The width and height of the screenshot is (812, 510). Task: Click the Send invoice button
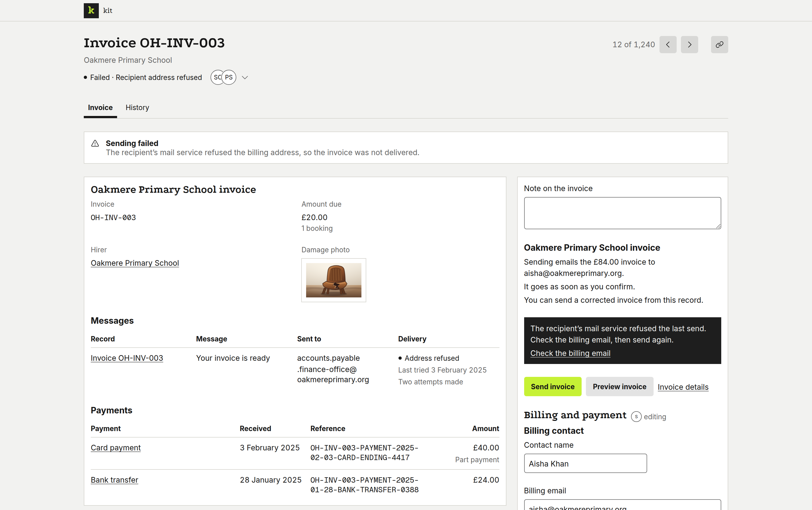click(x=553, y=387)
